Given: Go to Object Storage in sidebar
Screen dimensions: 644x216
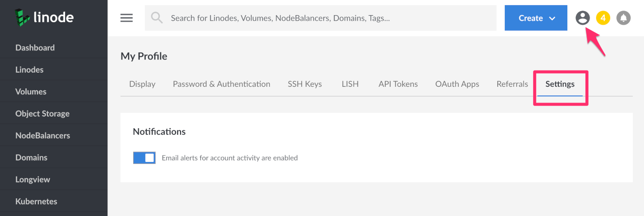Looking at the screenshot, I should pyautogui.click(x=42, y=114).
